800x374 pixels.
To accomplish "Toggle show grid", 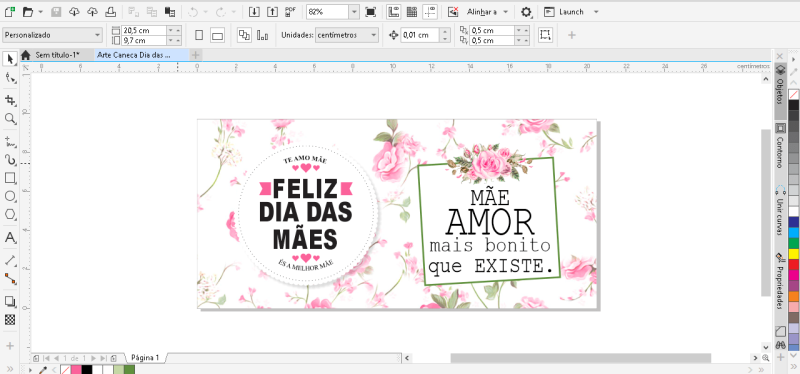I will click(x=411, y=12).
